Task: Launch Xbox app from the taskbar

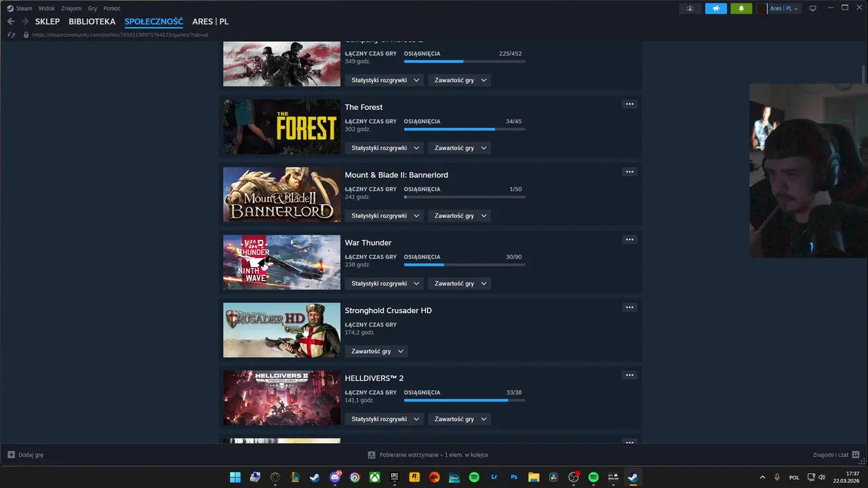Action: [374, 477]
